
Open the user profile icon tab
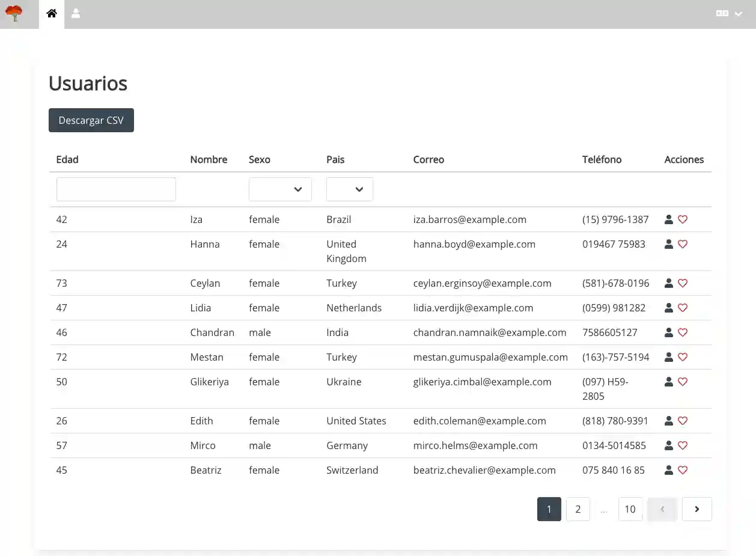[76, 14]
